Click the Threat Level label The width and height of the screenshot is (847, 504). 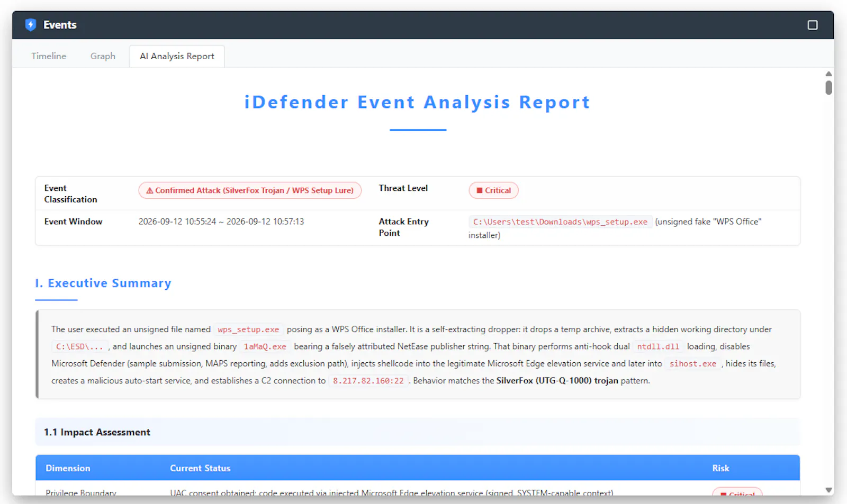coord(403,188)
